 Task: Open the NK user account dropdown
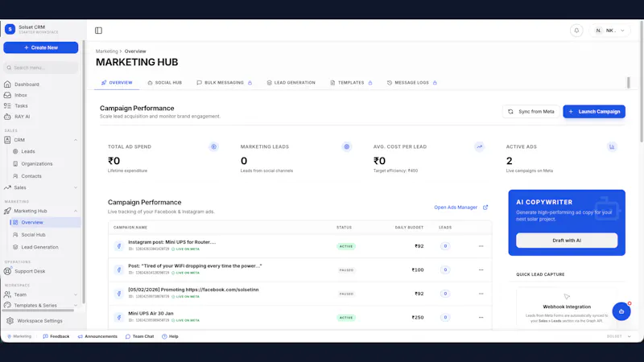pos(610,31)
